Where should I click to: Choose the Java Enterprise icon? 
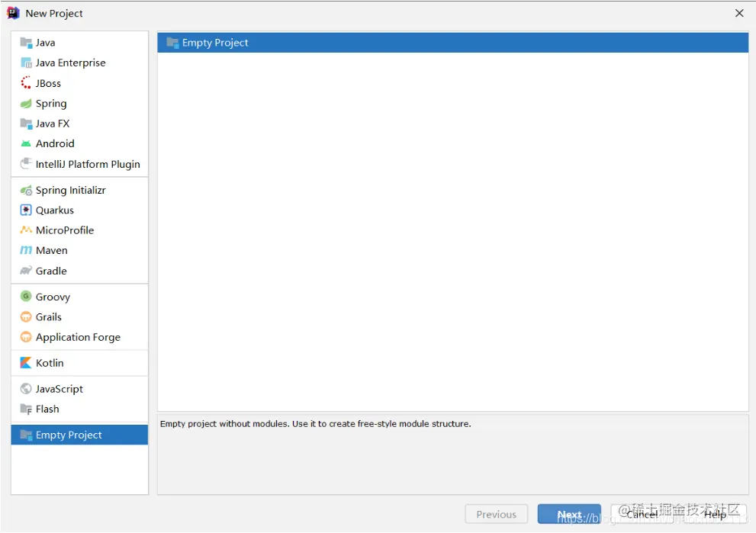(26, 63)
